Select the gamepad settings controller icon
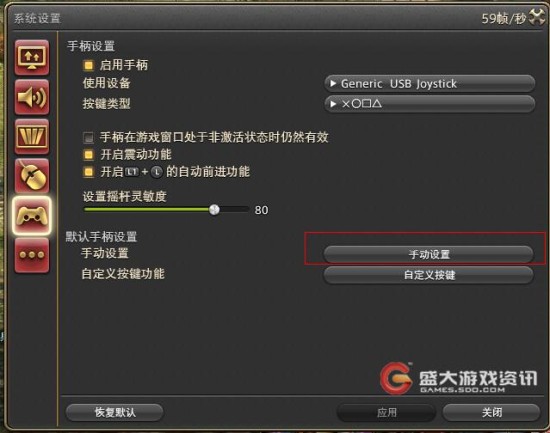The image size is (550, 433). pos(32,215)
